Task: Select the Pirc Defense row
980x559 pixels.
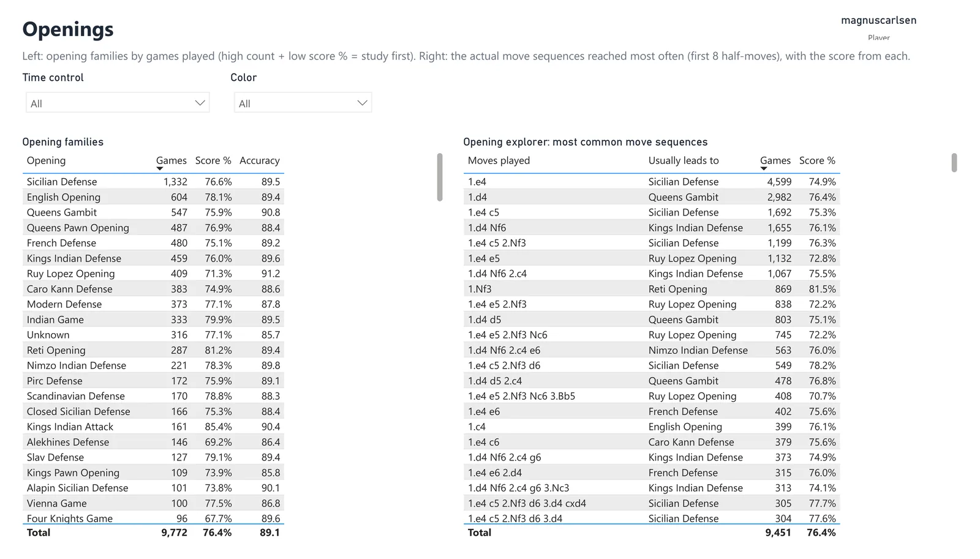Action: pyautogui.click(x=153, y=381)
